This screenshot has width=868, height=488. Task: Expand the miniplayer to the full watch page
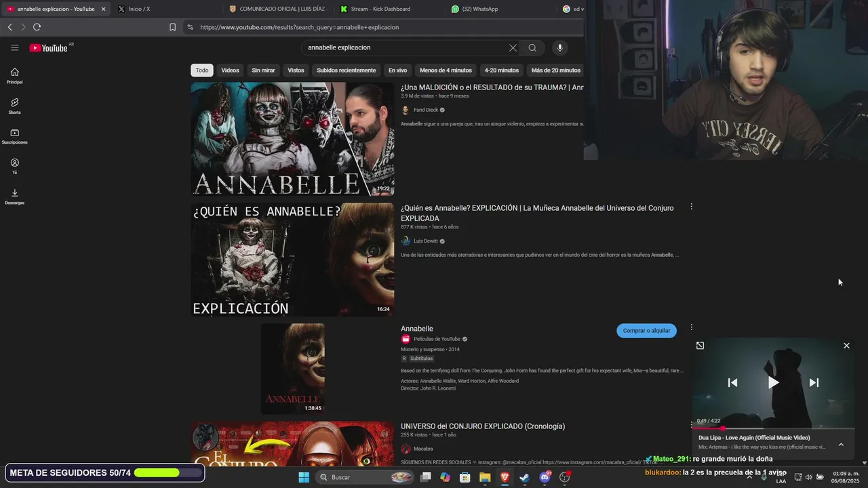[700, 346]
